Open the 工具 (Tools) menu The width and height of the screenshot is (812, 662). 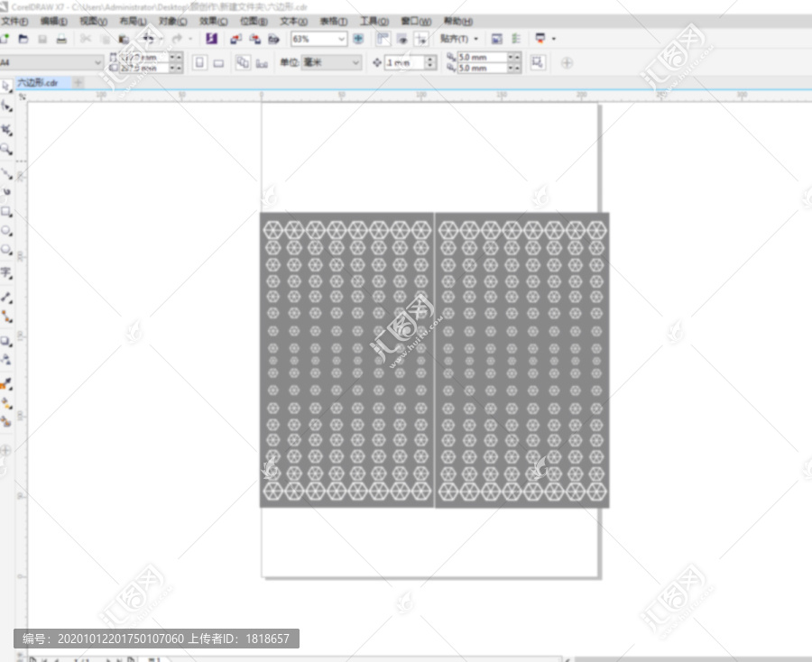374,22
